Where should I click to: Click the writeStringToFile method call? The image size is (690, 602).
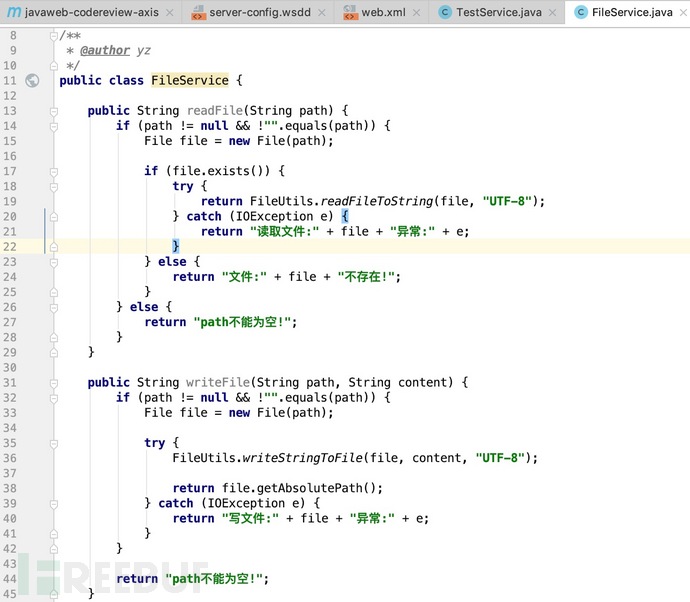click(303, 458)
